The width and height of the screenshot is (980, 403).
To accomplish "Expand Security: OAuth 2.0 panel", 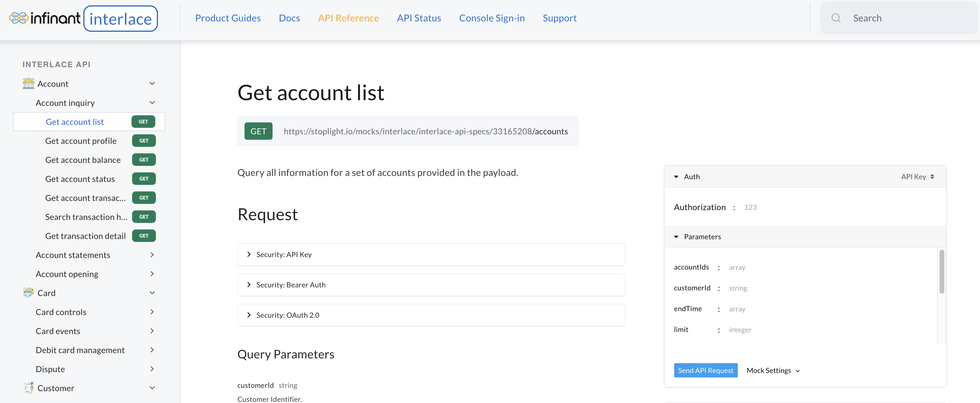I will pos(431,315).
